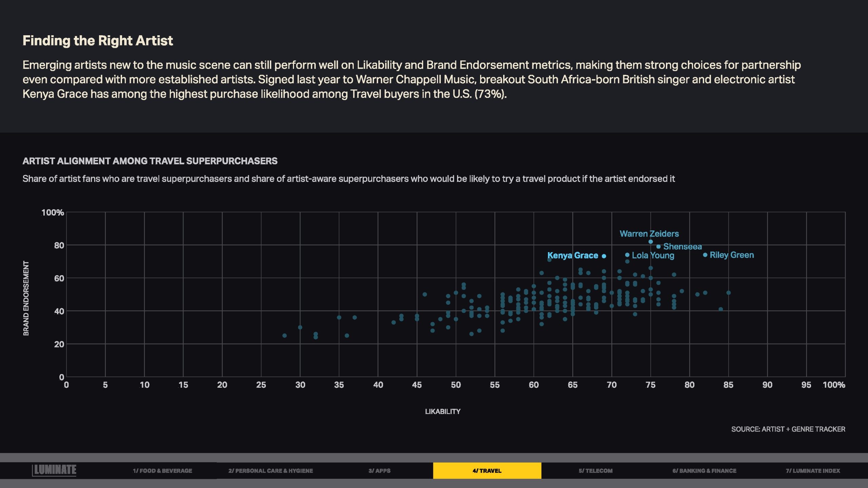Click the 95 tick on Likability axis
The image size is (868, 488).
coord(806,385)
